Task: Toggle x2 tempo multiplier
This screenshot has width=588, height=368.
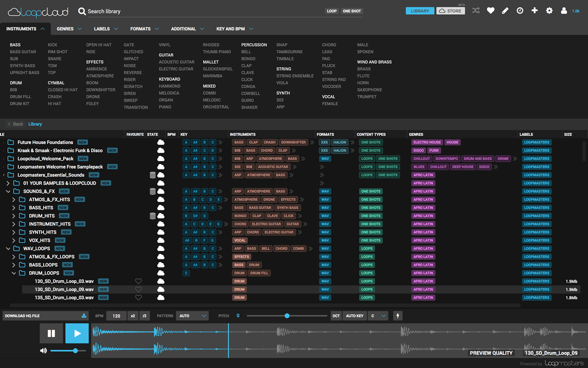Action: [x=133, y=316]
